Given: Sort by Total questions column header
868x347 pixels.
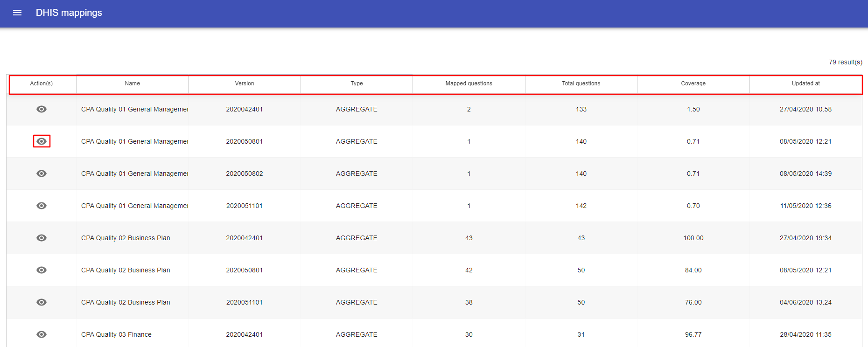Looking at the screenshot, I should pos(581,83).
